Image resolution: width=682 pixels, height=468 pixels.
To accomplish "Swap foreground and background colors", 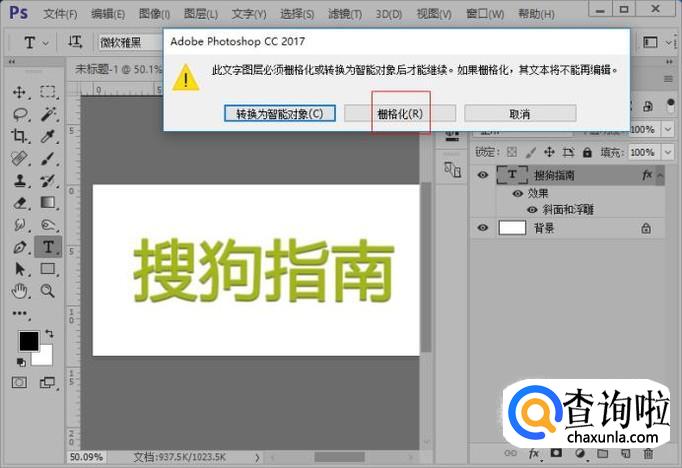I will (x=49, y=334).
